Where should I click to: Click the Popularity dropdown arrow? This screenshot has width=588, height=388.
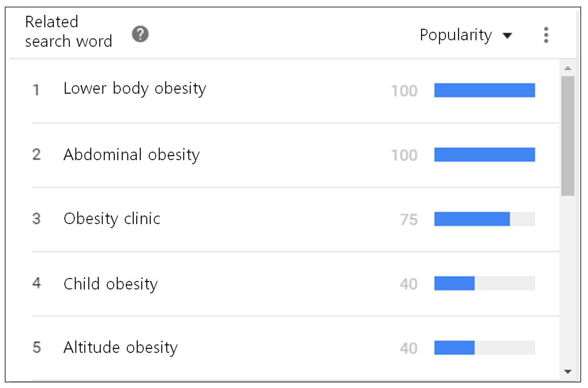(x=507, y=36)
